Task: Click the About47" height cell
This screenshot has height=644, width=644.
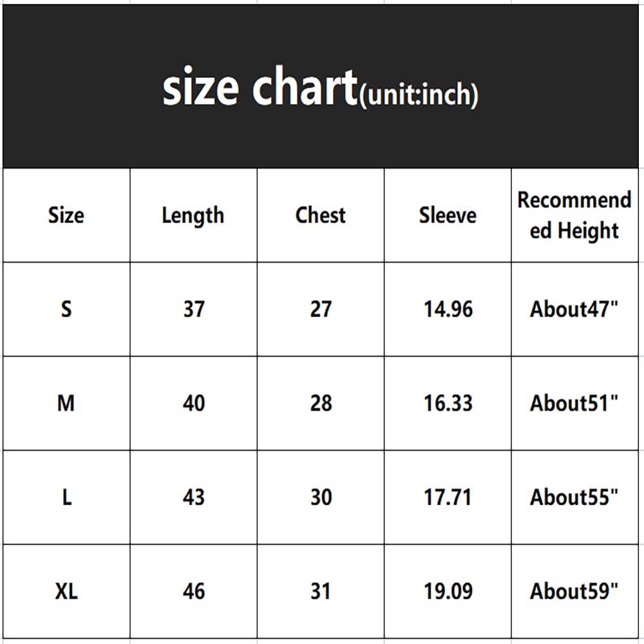Action: [574, 309]
